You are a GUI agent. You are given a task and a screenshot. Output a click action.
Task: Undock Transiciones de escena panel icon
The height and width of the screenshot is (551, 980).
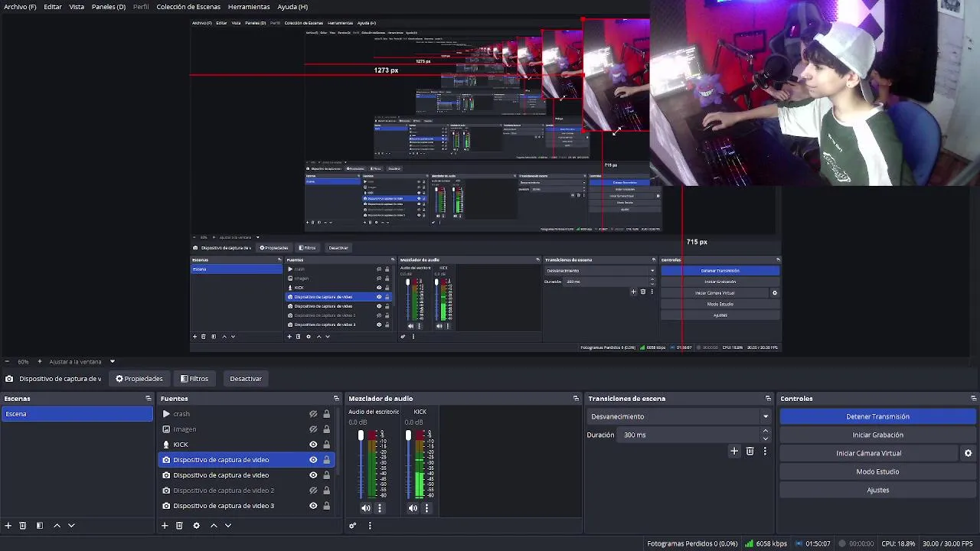pos(768,399)
